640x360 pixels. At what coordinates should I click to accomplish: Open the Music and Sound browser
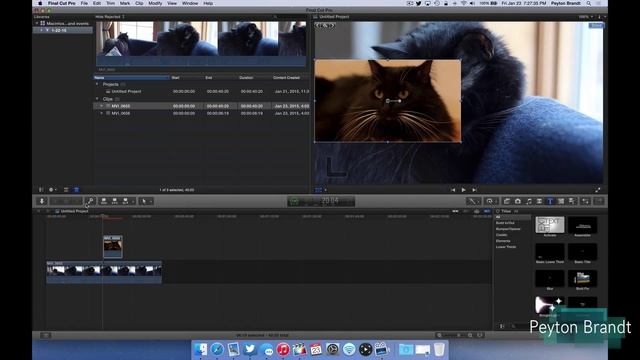(529, 201)
